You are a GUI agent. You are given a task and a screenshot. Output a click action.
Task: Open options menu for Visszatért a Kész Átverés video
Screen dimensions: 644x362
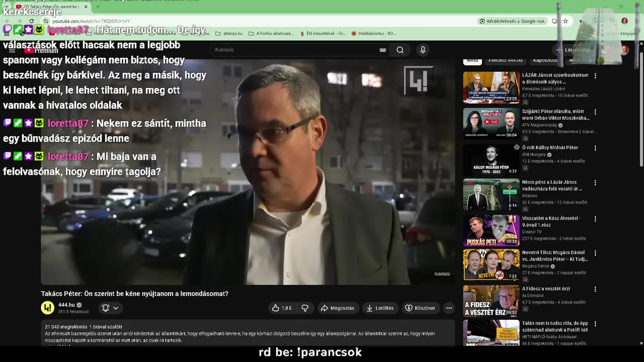(595, 219)
